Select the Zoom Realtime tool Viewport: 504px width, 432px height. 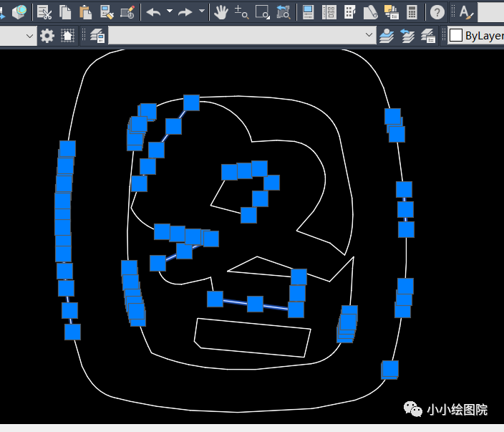(x=242, y=12)
